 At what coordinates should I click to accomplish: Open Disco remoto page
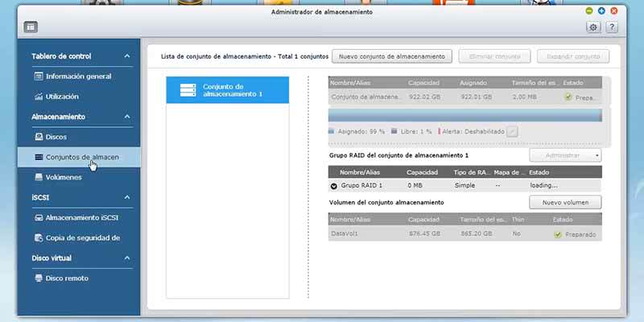click(x=67, y=278)
